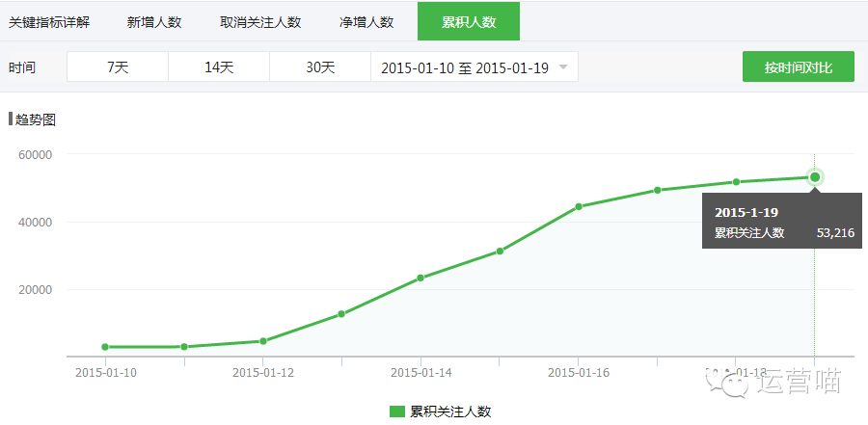Open the 2015-01-10 至 2015-01-19 date picker
This screenshot has width=868, height=425.
pos(464,67)
